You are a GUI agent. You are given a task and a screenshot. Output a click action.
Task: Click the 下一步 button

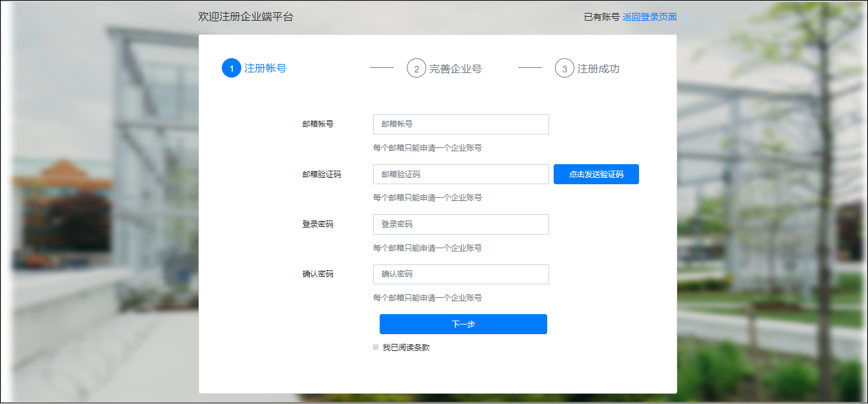click(x=463, y=324)
